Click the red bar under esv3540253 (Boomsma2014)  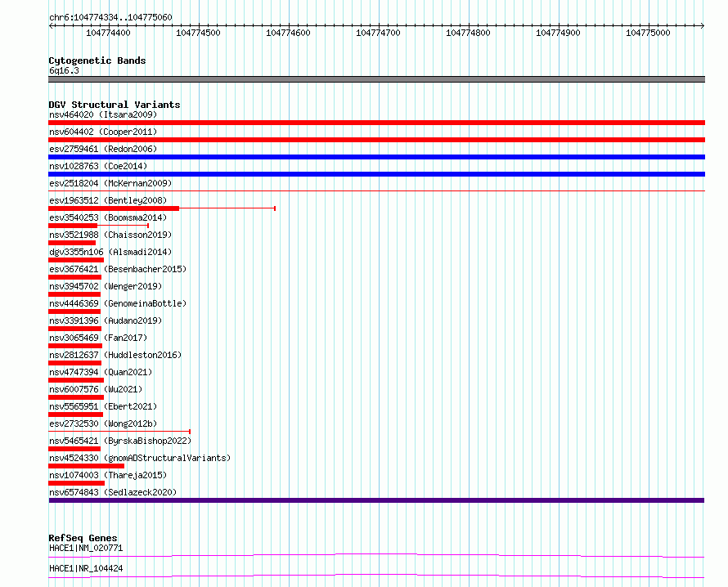coord(73,226)
